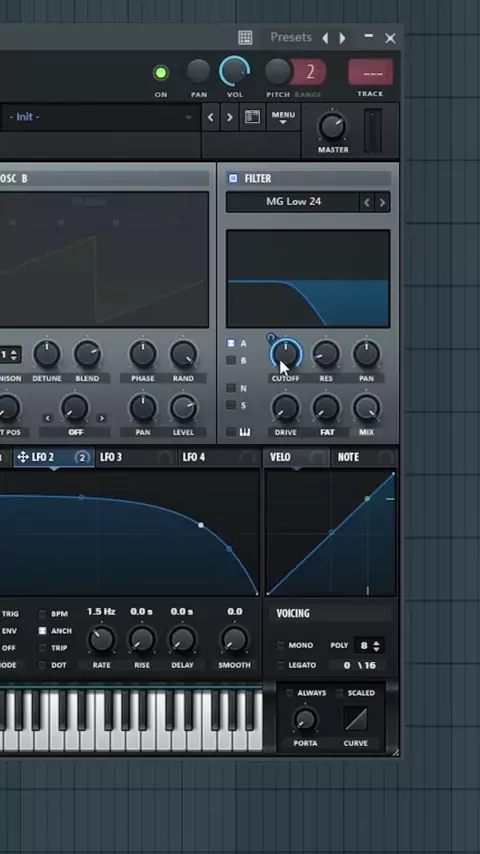Click the filter RES knob
The width and height of the screenshot is (480, 854).
click(326, 354)
